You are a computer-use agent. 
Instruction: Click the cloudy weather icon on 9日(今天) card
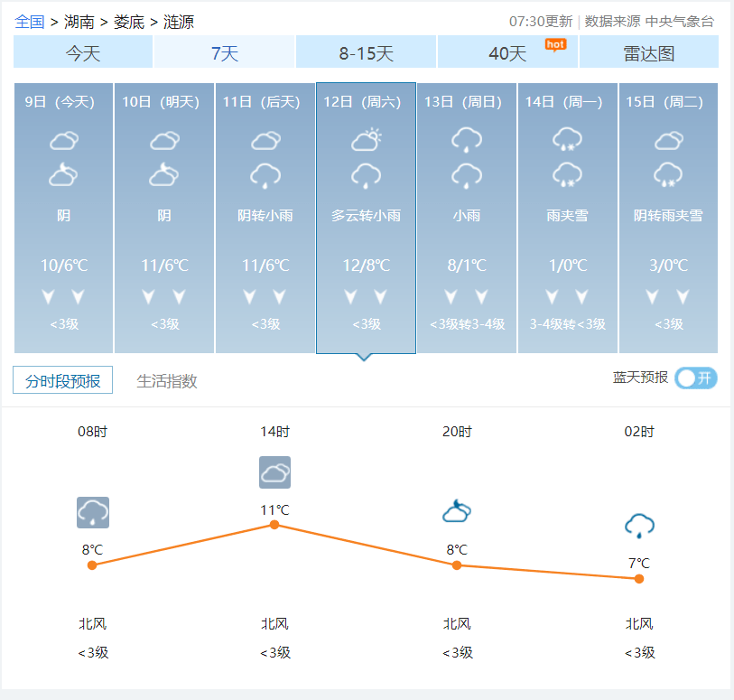(x=62, y=141)
